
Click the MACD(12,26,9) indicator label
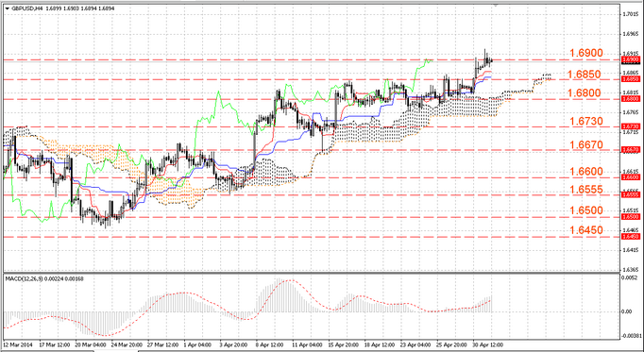click(25, 279)
